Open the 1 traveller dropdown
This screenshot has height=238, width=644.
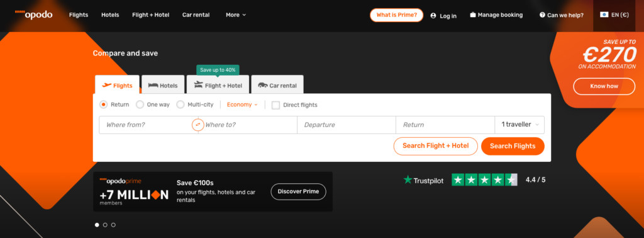[x=519, y=125]
